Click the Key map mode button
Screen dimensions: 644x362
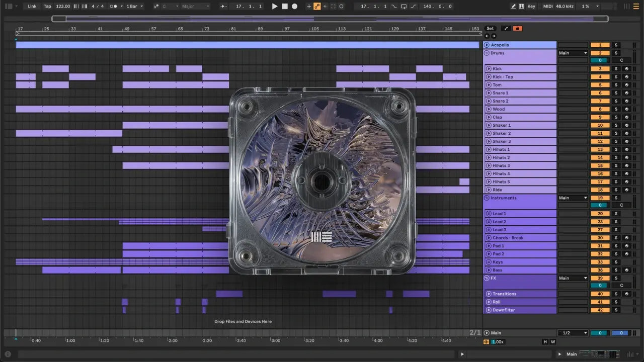coord(531,7)
